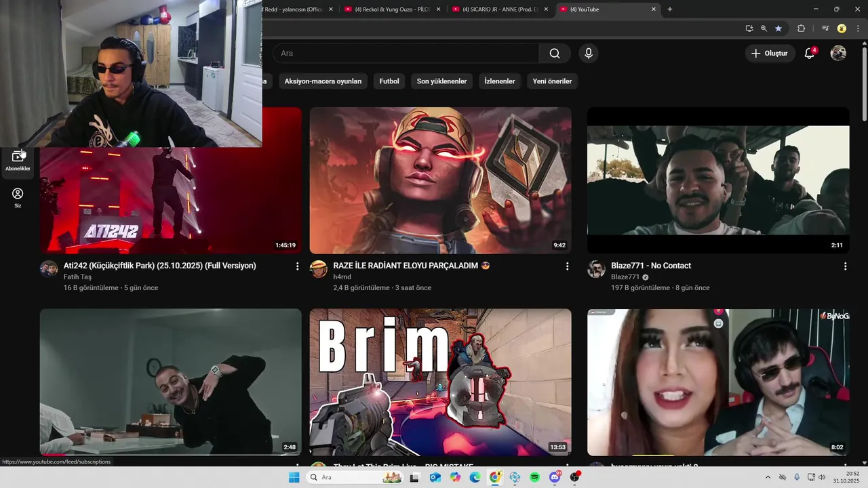
Task: Open volume control in system tray
Action: pyautogui.click(x=822, y=477)
